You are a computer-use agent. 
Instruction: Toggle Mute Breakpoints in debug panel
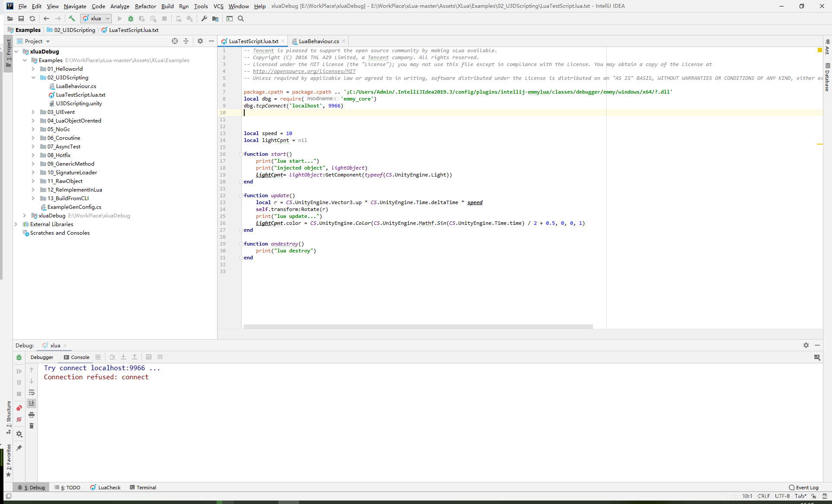[19, 419]
